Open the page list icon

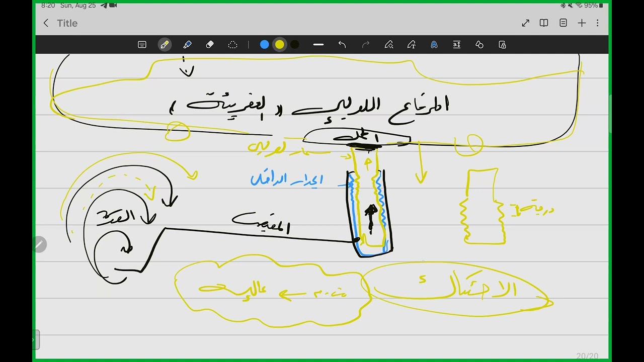pos(563,23)
